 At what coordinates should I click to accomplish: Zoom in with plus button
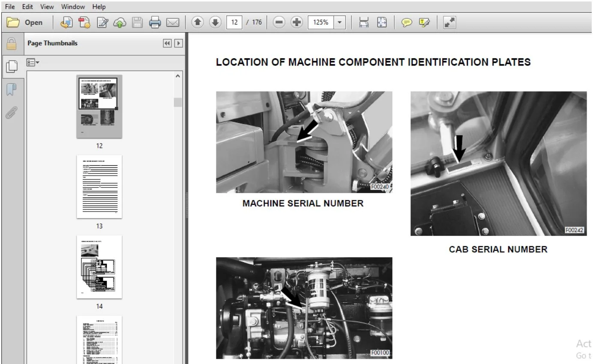(297, 22)
